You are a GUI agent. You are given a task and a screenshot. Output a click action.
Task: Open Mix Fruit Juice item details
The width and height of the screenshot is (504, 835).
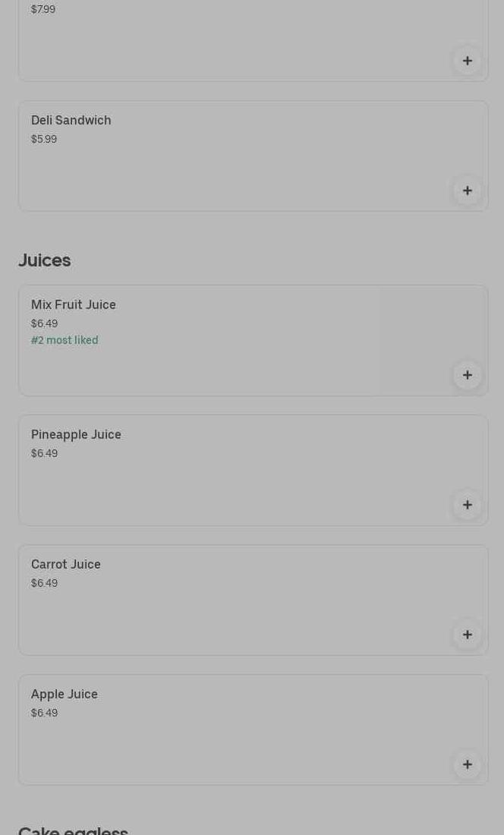(x=74, y=304)
